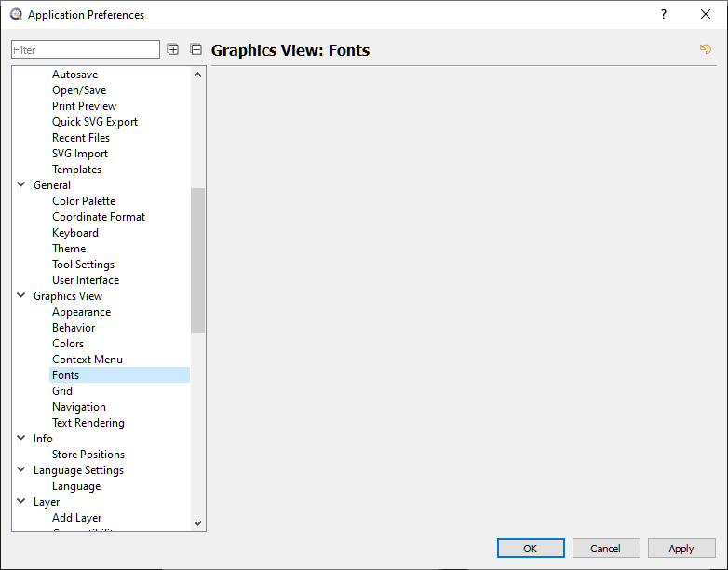
Task: Click into the Filter search field
Action: 85,50
